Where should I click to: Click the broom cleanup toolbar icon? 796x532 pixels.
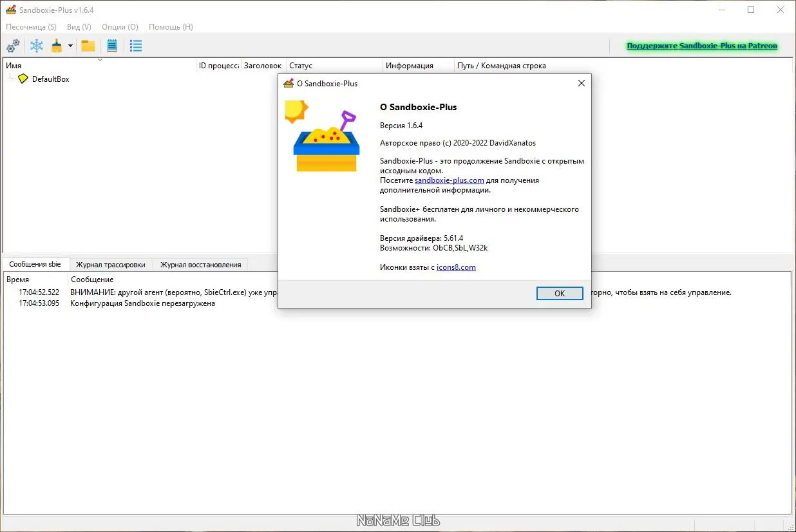57,46
